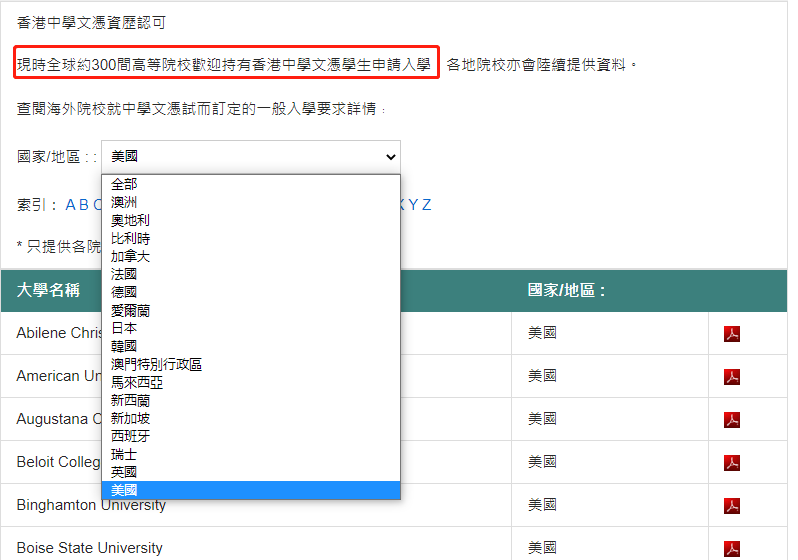Click Binghamton University name

(x=91, y=505)
